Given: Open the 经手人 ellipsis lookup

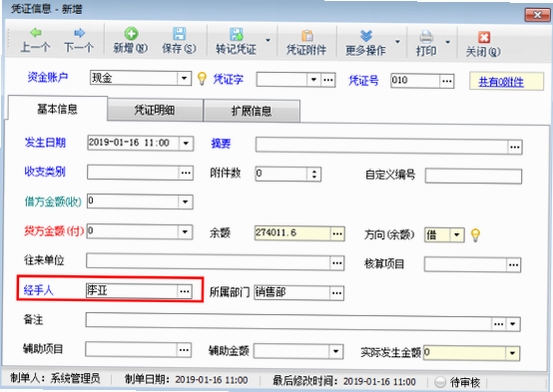Looking at the screenshot, I should coord(184,291).
